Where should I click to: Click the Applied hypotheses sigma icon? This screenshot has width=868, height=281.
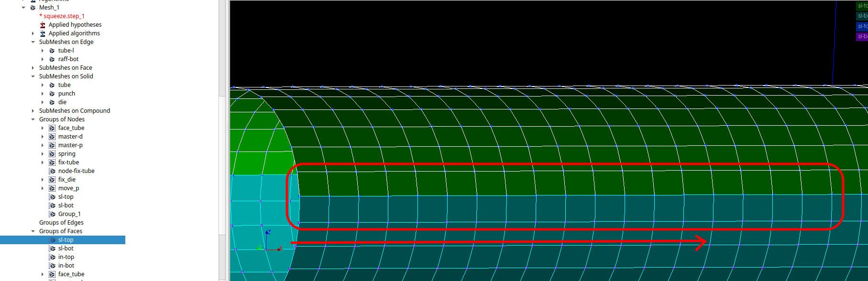click(x=43, y=25)
